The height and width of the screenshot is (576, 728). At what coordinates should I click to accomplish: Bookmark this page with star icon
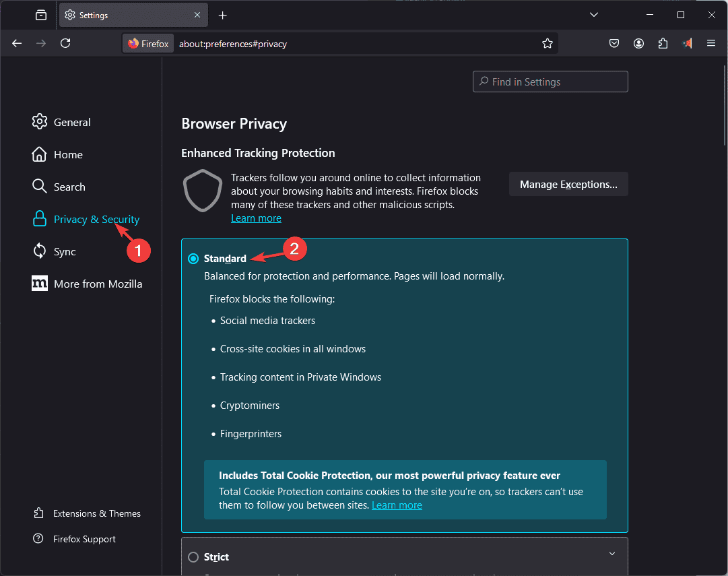click(x=548, y=43)
